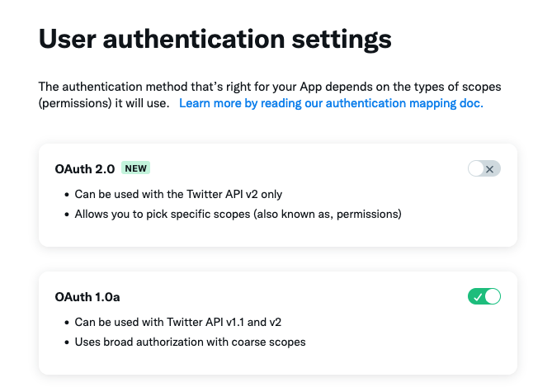Disable the OAuth 1.0a toggle switch
The height and width of the screenshot is (392, 552).
tap(484, 296)
